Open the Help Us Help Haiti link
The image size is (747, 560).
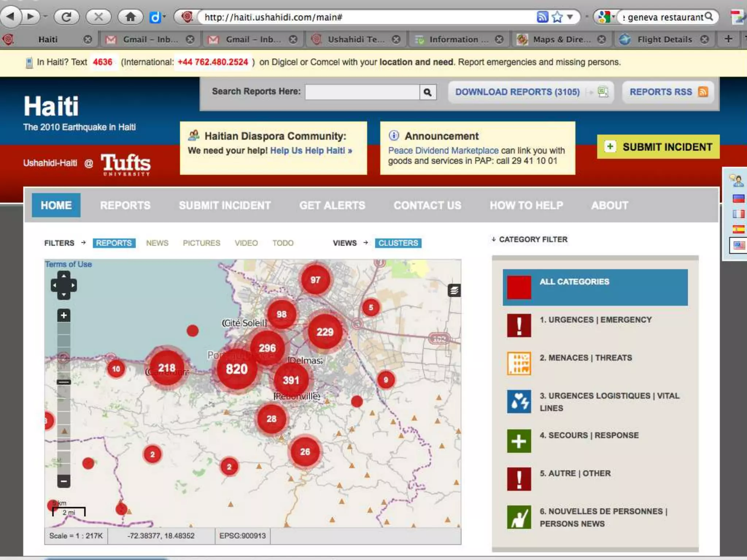pyautogui.click(x=311, y=151)
